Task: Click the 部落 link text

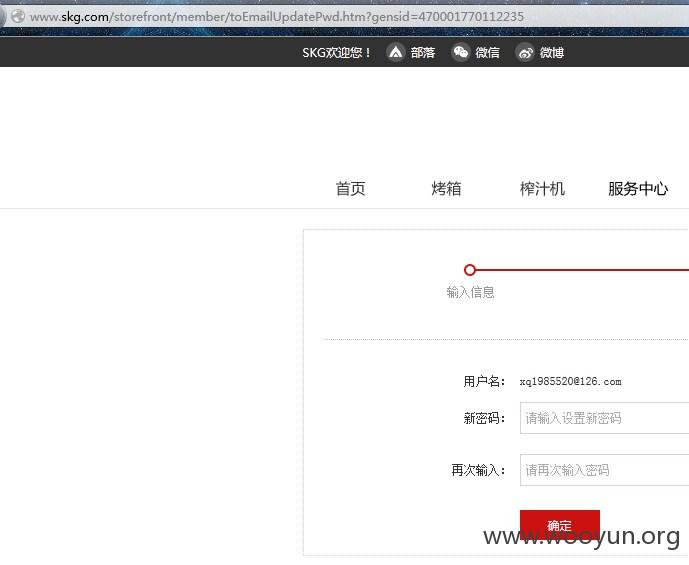Action: click(423, 53)
